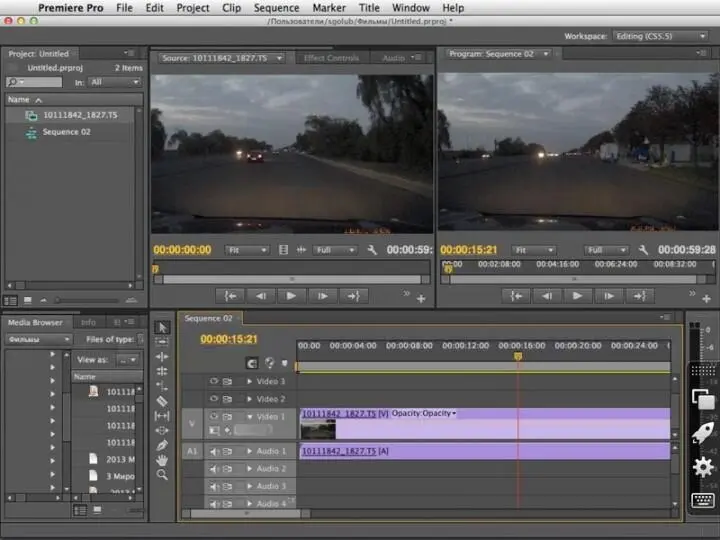Switch to the Effect Controls tab
720x540 pixels.
coord(331,58)
